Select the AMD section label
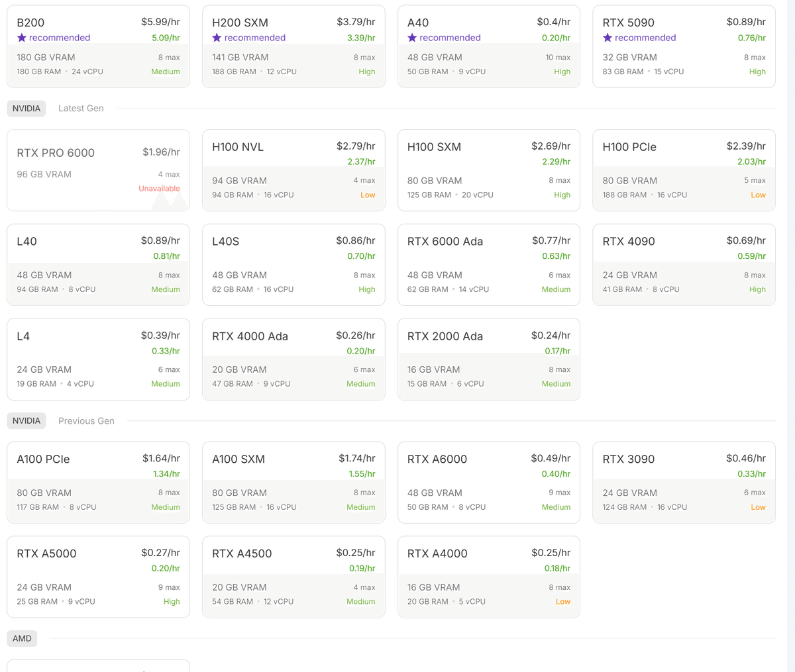795x672 pixels. pyautogui.click(x=22, y=639)
